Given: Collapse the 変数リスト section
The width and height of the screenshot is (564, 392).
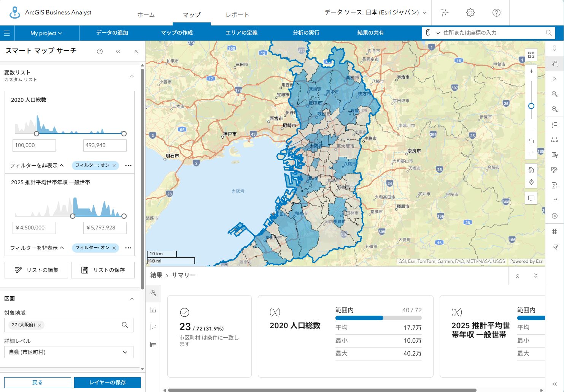Looking at the screenshot, I should click(132, 76).
